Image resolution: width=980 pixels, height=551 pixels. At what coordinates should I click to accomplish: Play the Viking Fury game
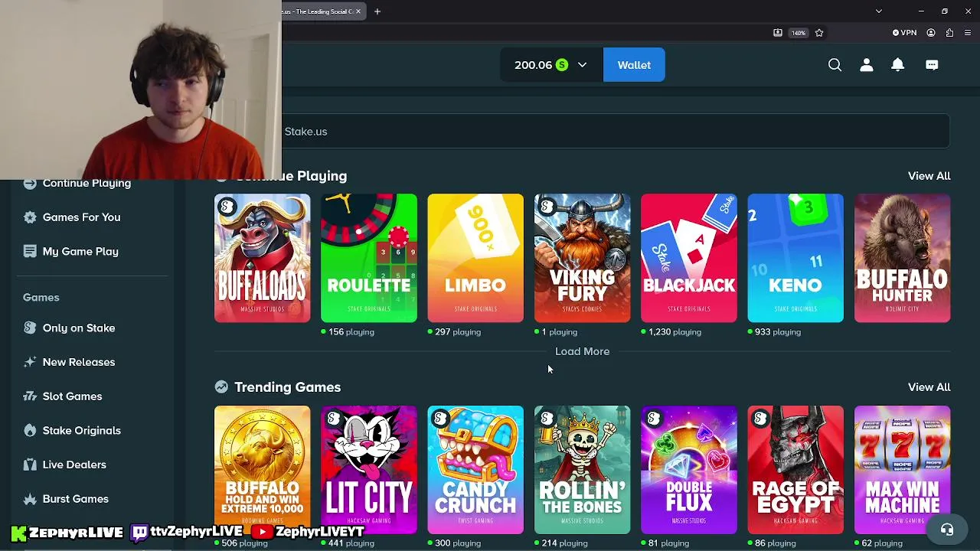(583, 258)
